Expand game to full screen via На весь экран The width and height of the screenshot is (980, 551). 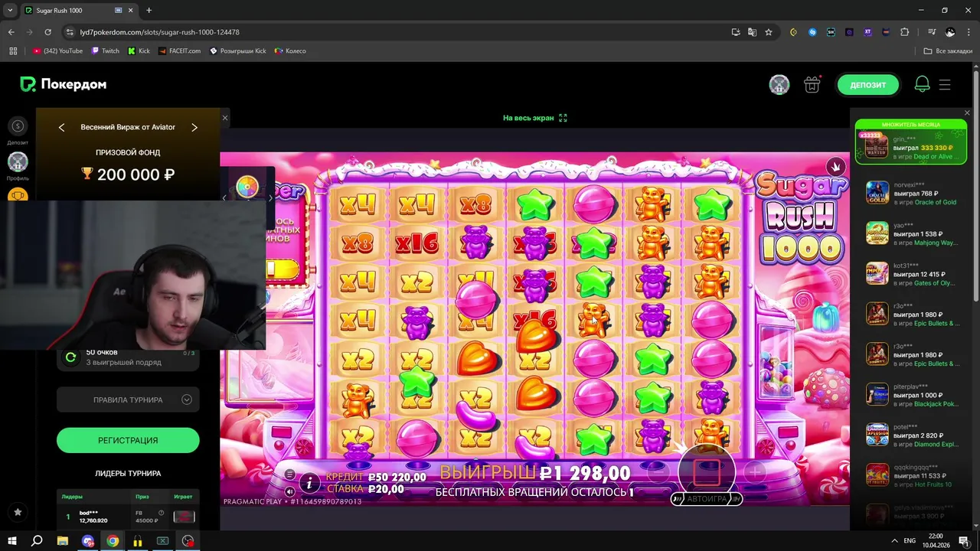tap(534, 118)
